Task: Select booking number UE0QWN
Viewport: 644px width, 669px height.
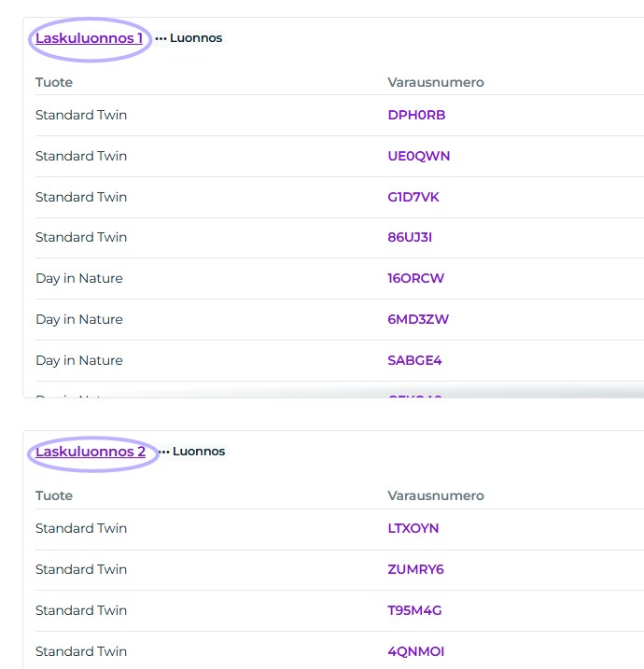Action: coord(419,156)
